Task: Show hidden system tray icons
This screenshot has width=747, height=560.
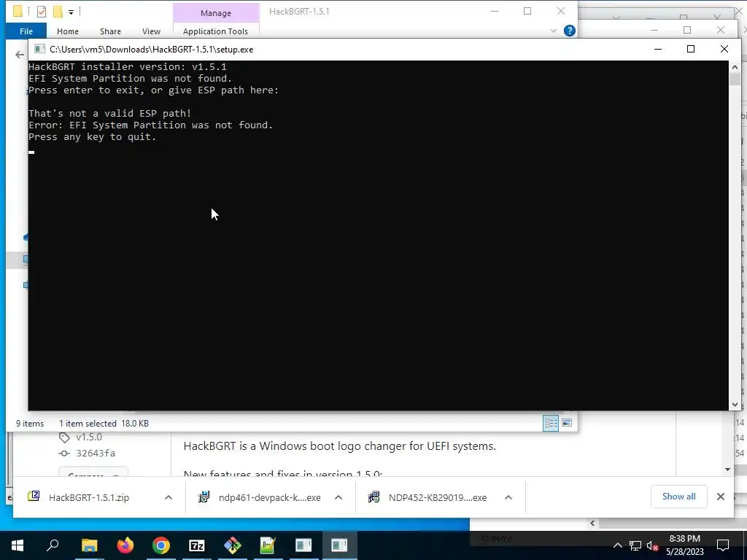Action: (617, 545)
